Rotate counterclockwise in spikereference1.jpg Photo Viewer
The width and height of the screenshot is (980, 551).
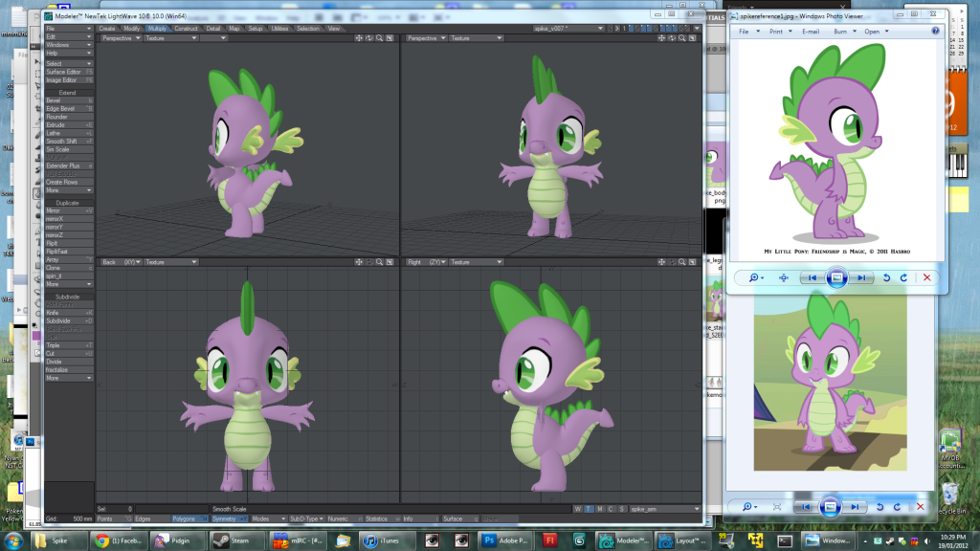[886, 278]
